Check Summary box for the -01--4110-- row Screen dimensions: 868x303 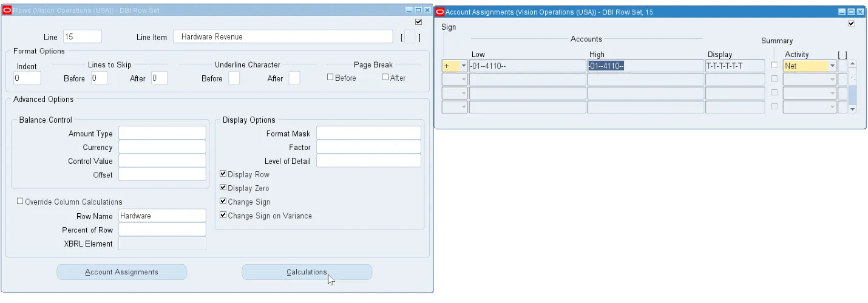coord(774,65)
